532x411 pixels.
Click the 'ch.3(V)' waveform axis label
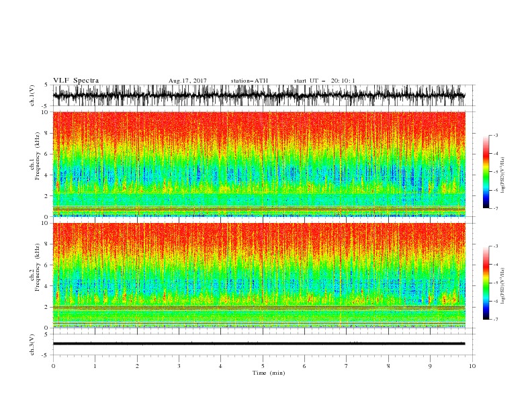[x=32, y=345]
